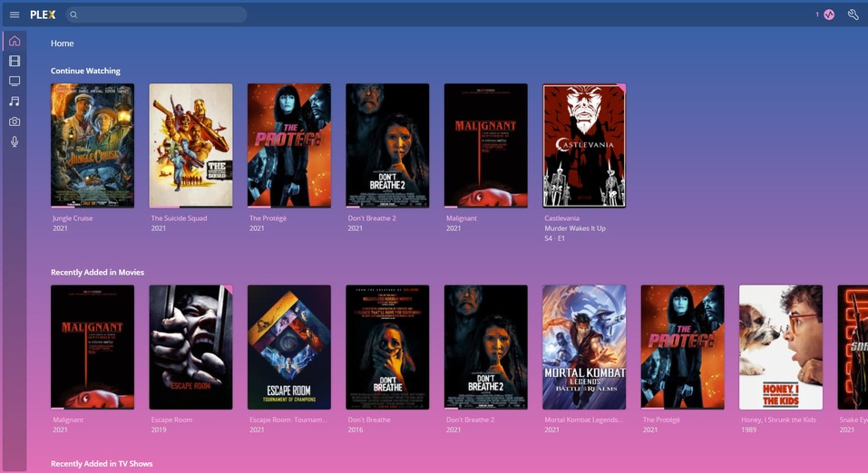Open Escape Room Tournament of Champions poster
The height and width of the screenshot is (473, 868).
(289, 347)
